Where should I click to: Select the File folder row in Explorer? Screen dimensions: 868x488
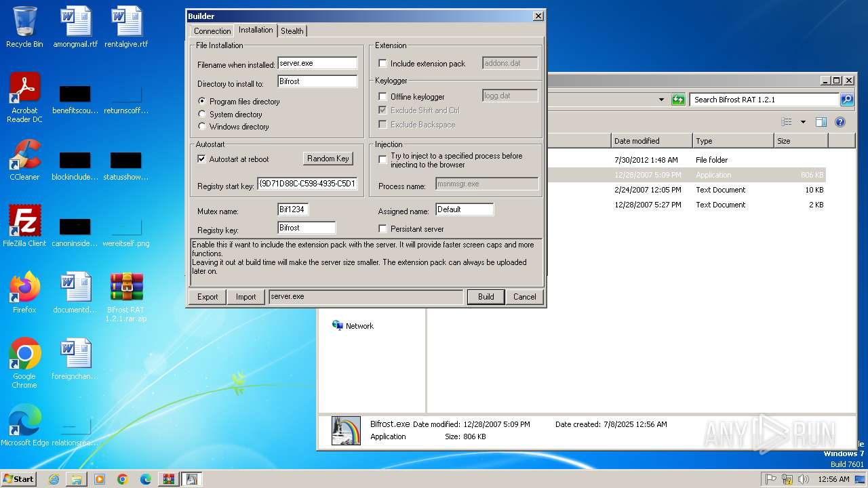pyautogui.click(x=685, y=160)
